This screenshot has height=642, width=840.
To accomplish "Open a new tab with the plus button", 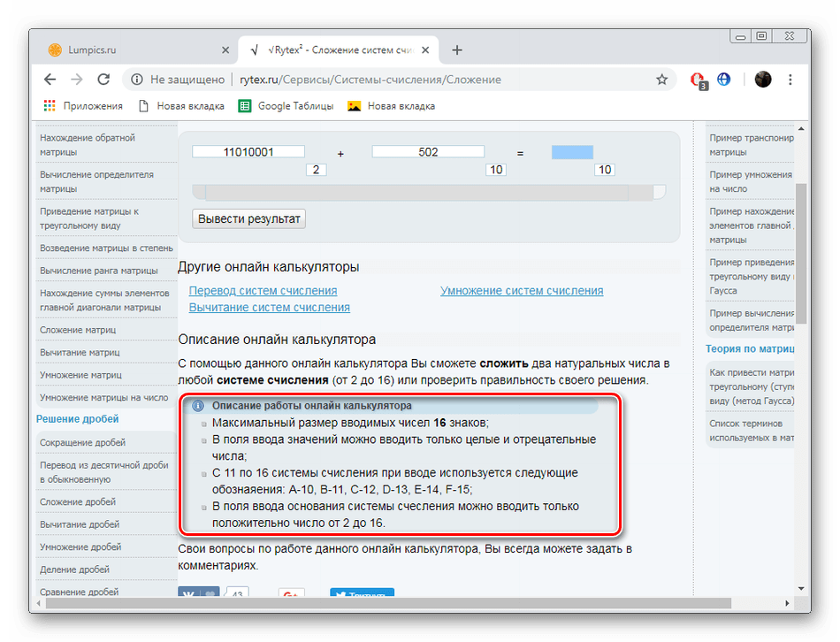I will (x=457, y=50).
